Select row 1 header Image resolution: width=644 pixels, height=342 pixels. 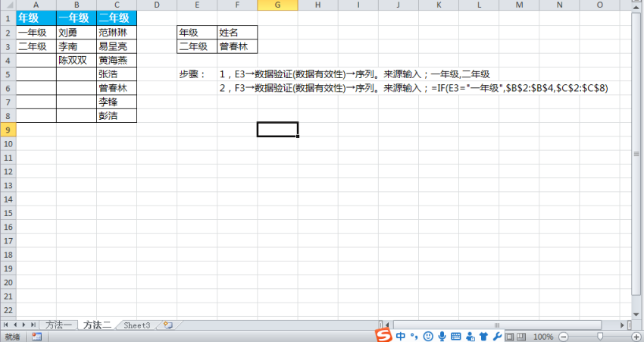(x=8, y=18)
